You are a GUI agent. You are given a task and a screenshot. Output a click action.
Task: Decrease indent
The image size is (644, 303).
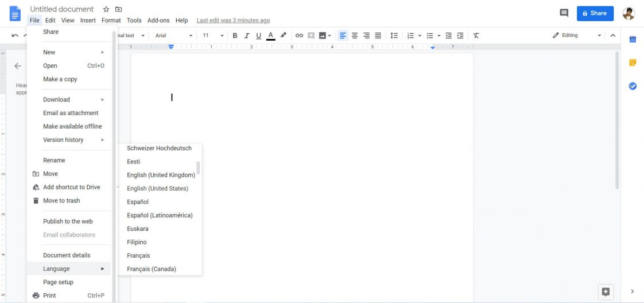[448, 36]
